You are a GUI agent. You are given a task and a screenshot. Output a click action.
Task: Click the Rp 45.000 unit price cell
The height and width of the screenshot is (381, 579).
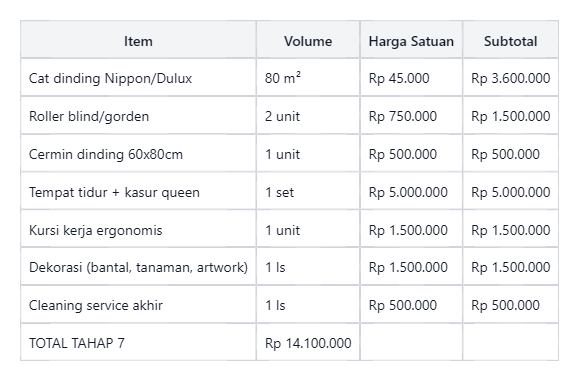[x=411, y=78]
